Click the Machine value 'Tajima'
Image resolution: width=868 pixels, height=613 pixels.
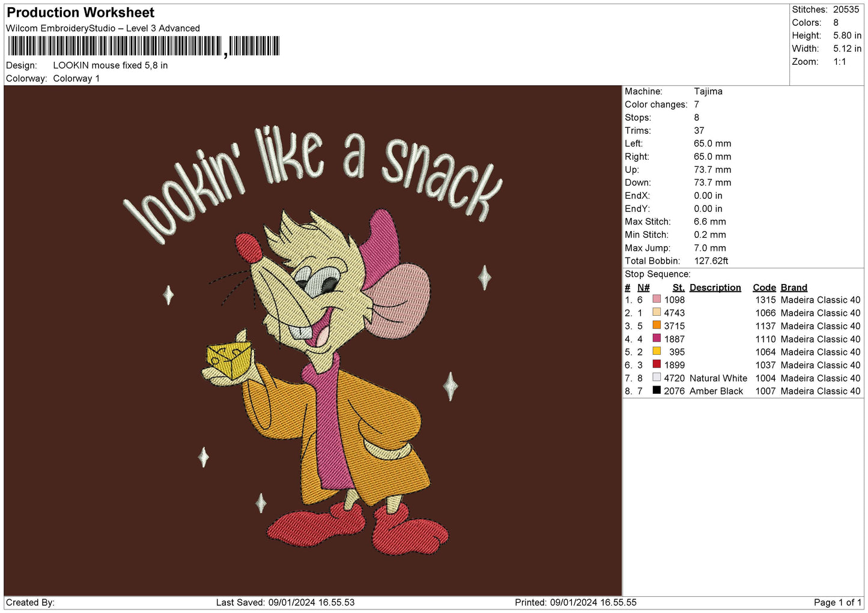tap(708, 91)
